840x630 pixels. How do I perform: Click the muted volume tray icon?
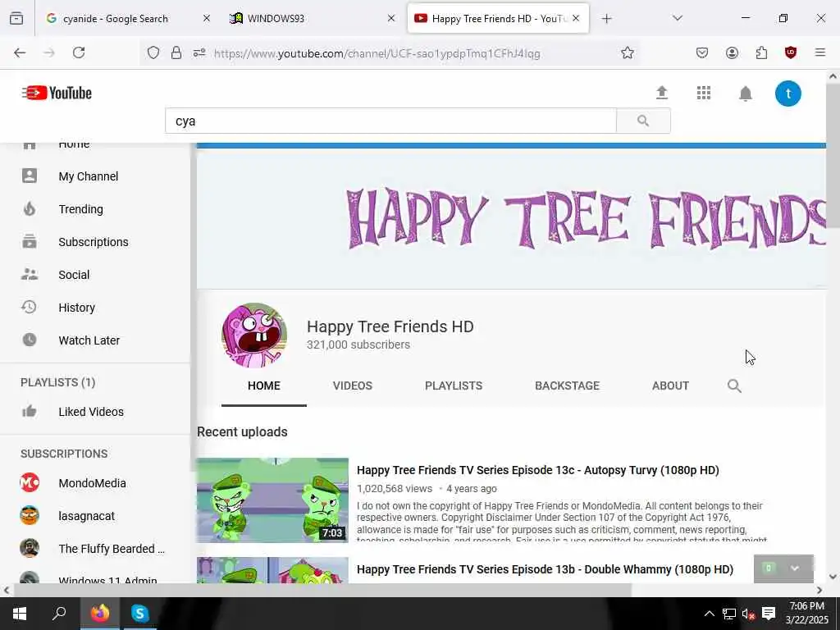[x=748, y=614]
